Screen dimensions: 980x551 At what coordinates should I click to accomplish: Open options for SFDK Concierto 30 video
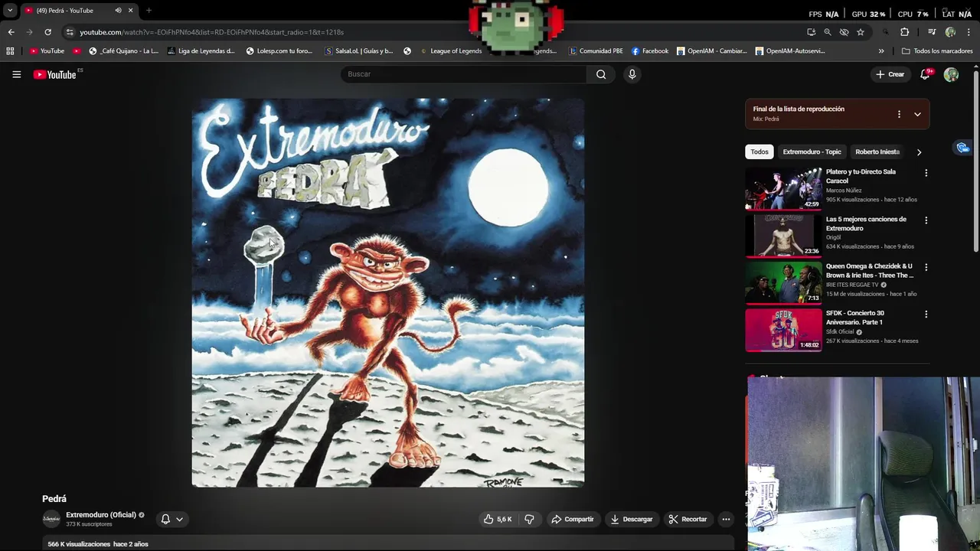[926, 315]
